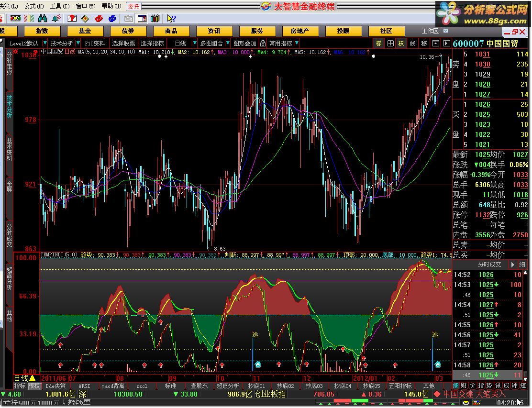Switch to the macd背离 indicator tab
This screenshot has width=532, height=408.
(x=113, y=386)
